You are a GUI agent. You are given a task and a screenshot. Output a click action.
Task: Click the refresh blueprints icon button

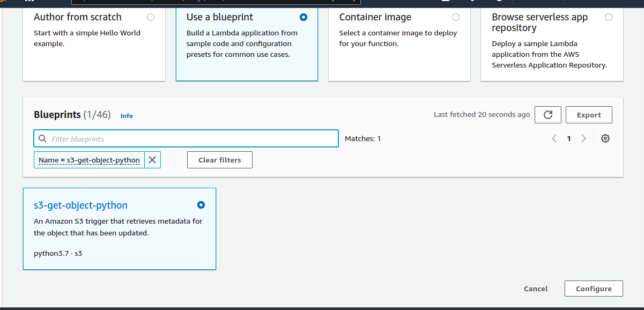548,115
